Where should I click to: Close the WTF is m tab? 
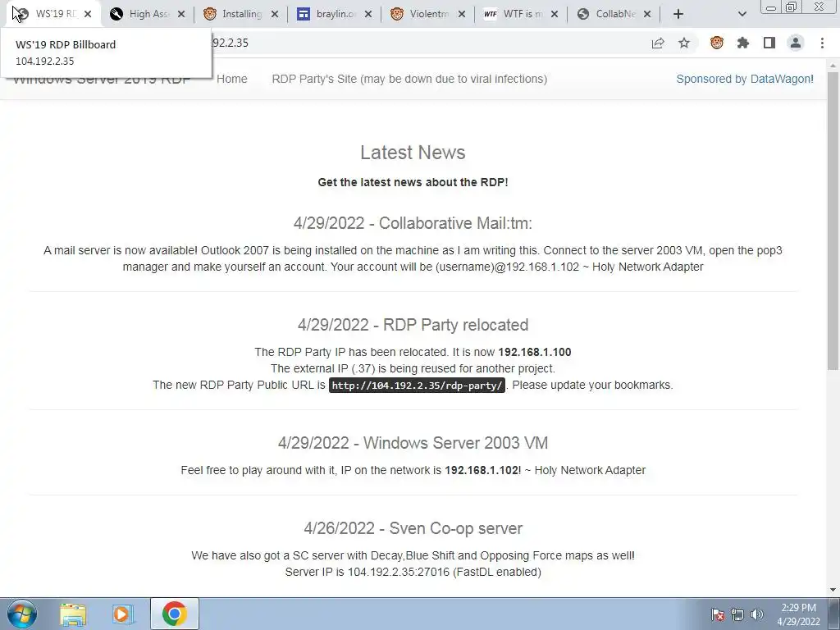pyautogui.click(x=555, y=14)
